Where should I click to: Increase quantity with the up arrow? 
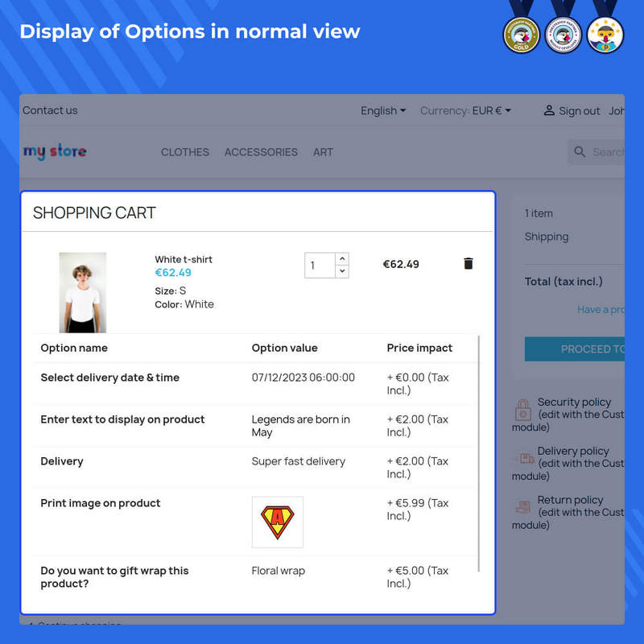point(342,258)
